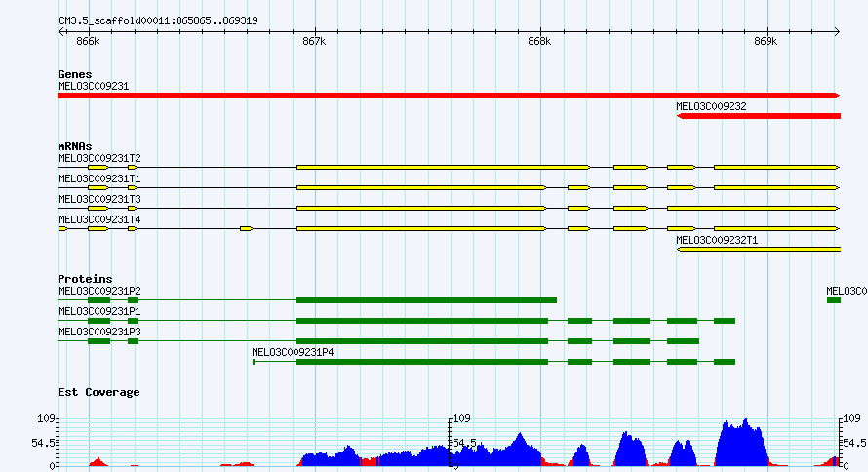Click the long exon of MELO3C009231T4 transcript
The width and height of the screenshot is (868, 472).
tap(421, 228)
